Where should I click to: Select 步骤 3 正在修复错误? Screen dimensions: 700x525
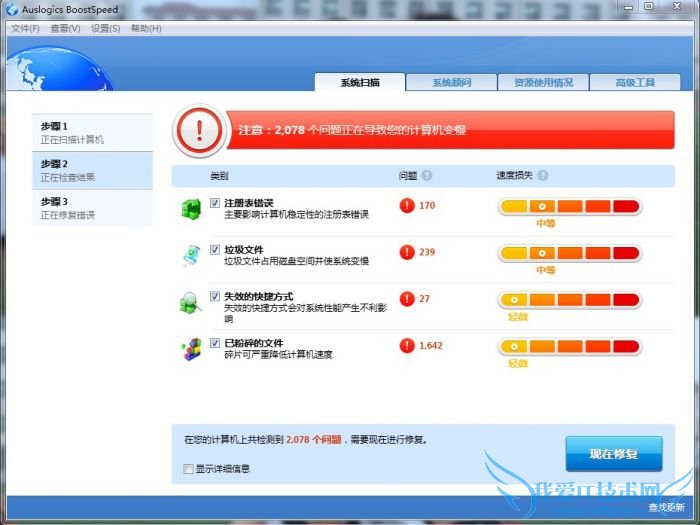(92, 208)
